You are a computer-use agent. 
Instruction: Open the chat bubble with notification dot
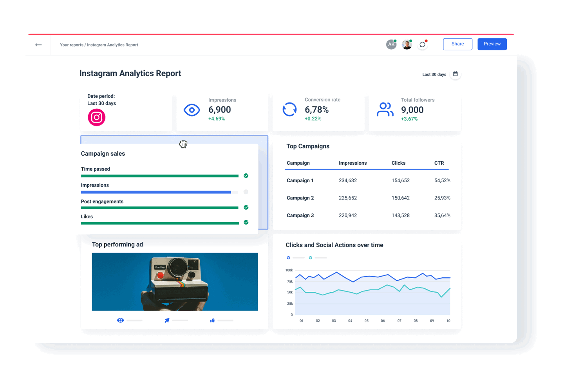tap(422, 44)
